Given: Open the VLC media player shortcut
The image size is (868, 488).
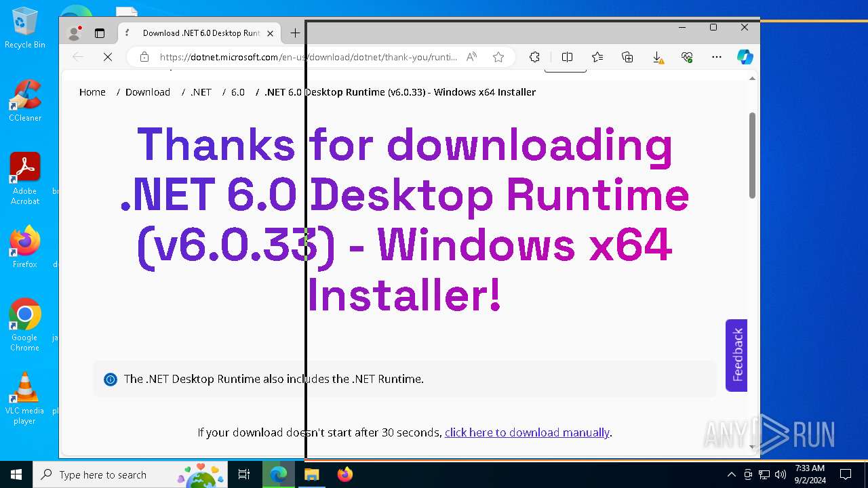Looking at the screenshot, I should click(25, 399).
